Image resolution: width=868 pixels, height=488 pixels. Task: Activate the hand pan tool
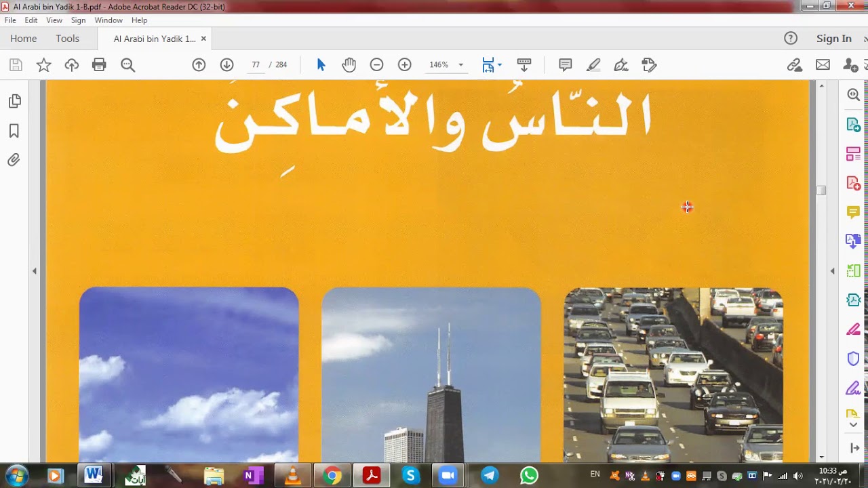click(349, 65)
